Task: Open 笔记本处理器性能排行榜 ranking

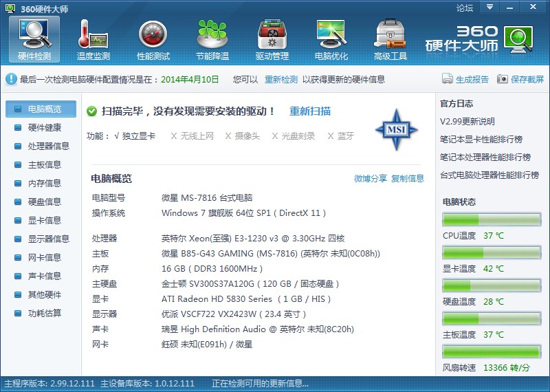Action: (485, 157)
